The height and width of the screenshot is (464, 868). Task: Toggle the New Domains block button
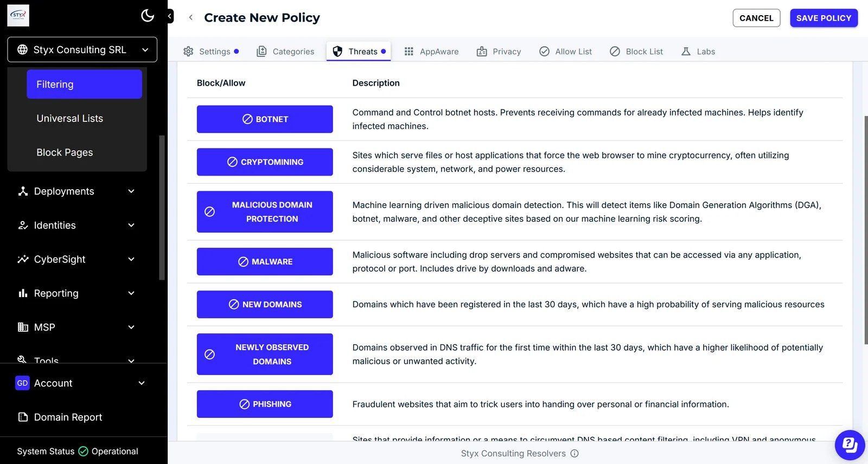pyautogui.click(x=265, y=305)
